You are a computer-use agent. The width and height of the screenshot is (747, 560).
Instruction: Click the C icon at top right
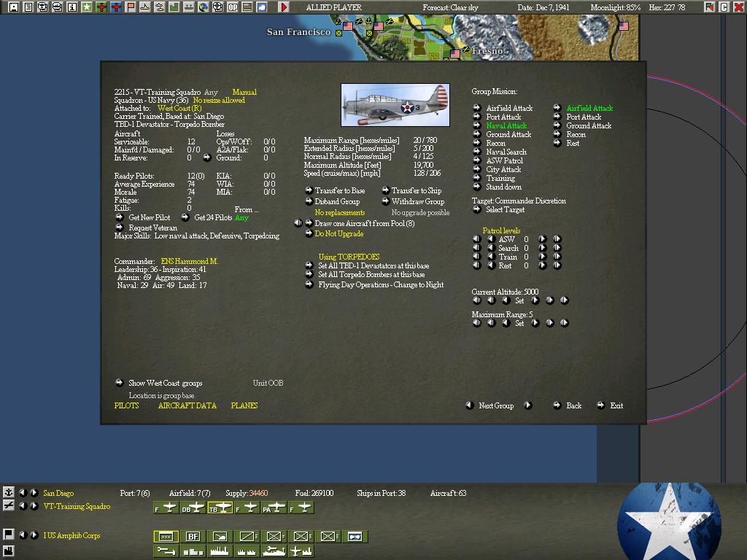(724, 7)
